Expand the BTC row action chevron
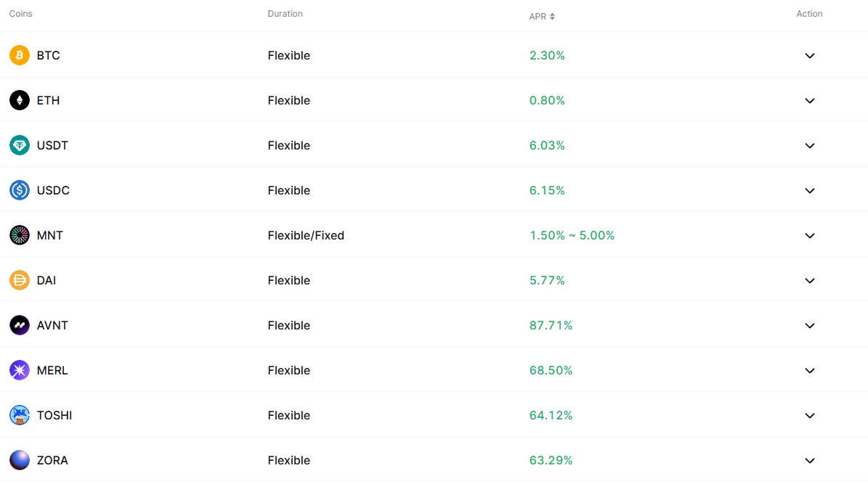The width and height of the screenshot is (868, 484). pyautogui.click(x=810, y=56)
